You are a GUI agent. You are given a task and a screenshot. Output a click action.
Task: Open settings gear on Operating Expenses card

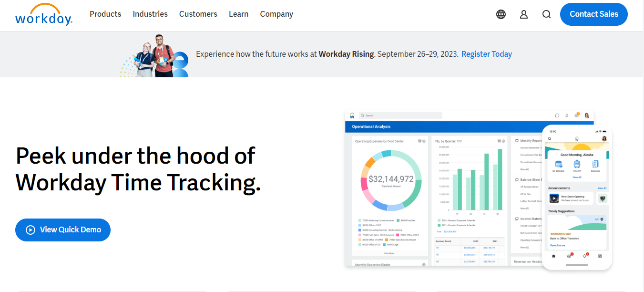click(x=424, y=141)
